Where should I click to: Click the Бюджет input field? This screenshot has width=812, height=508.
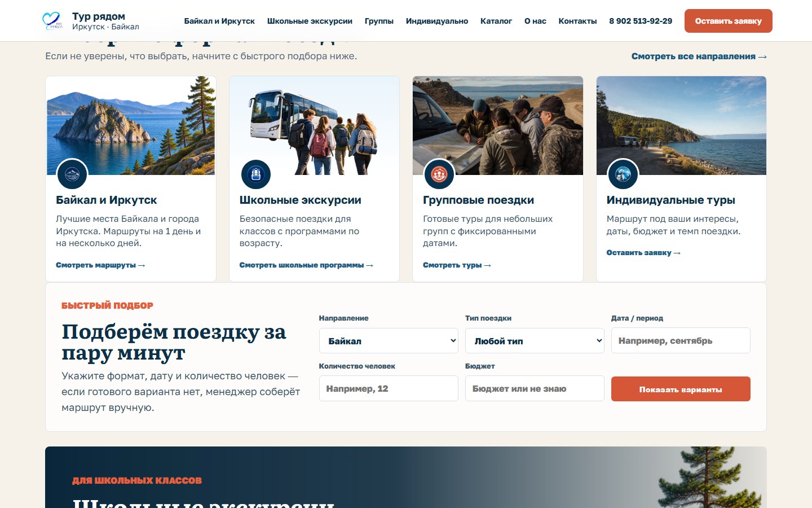(535, 389)
